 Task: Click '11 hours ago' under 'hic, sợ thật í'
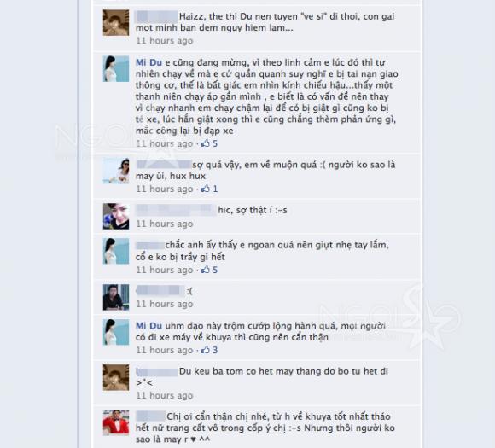pyautogui.click(x=165, y=224)
